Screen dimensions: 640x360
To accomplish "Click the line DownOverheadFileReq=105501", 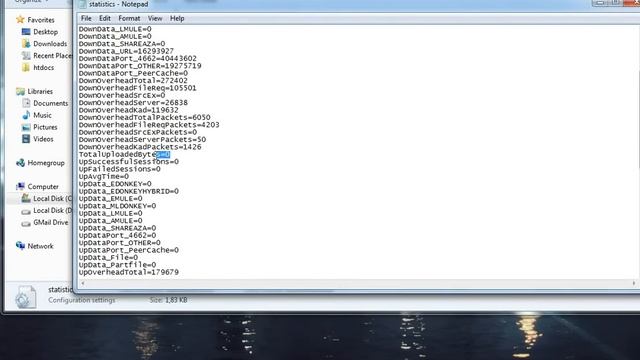I will pos(138,88).
